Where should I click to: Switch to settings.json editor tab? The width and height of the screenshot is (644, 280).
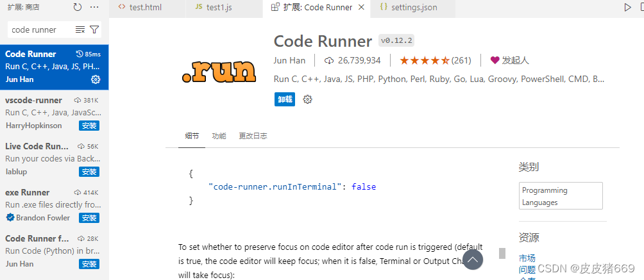[412, 8]
